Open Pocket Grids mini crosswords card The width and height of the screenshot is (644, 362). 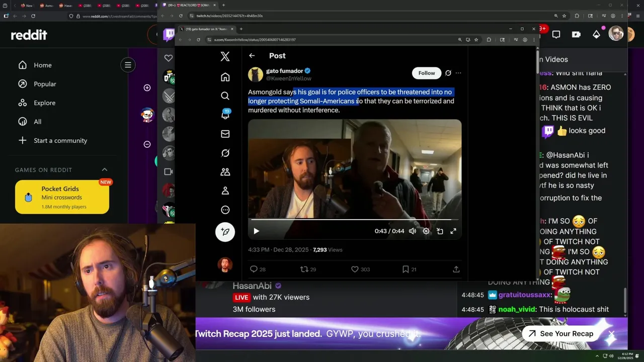(62, 197)
